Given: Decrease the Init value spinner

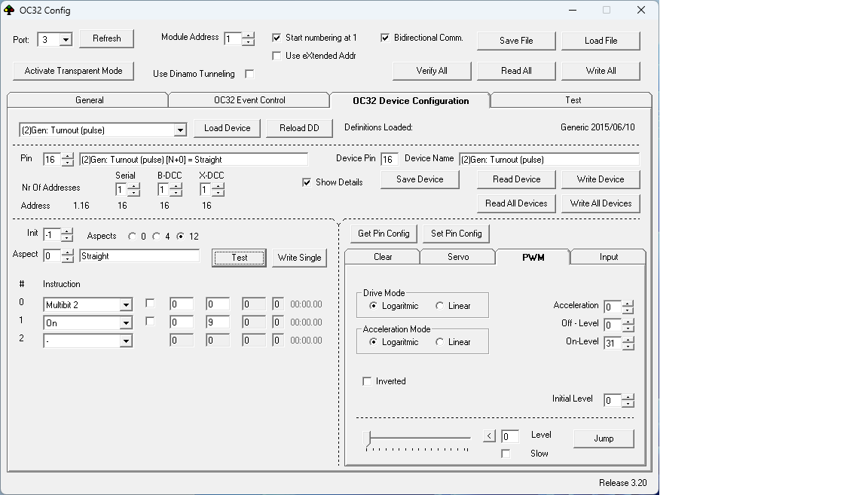Looking at the screenshot, I should pos(67,238).
